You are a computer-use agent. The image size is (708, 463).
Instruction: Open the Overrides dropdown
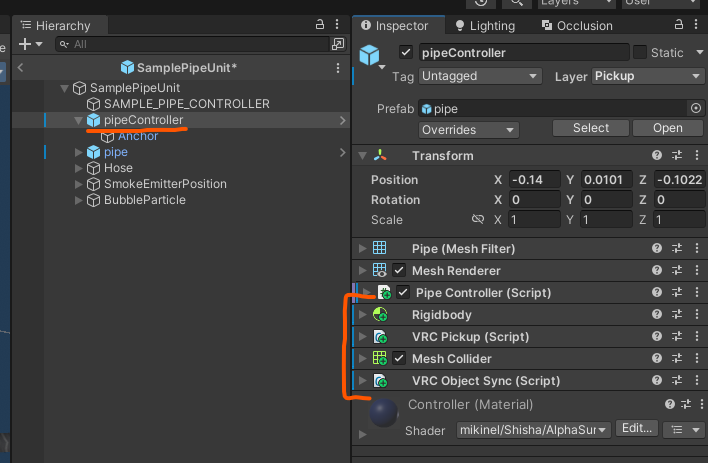(469, 130)
